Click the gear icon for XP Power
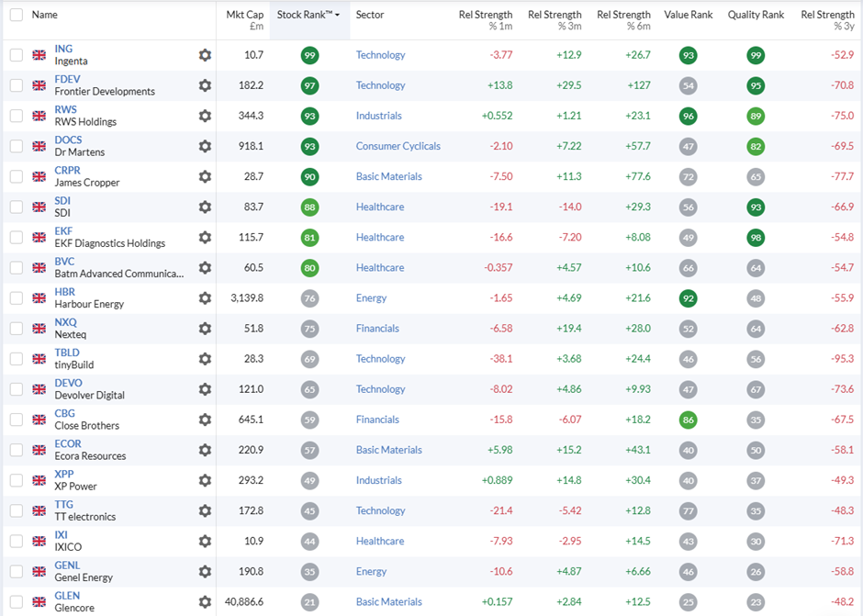863x616 pixels. click(x=205, y=480)
